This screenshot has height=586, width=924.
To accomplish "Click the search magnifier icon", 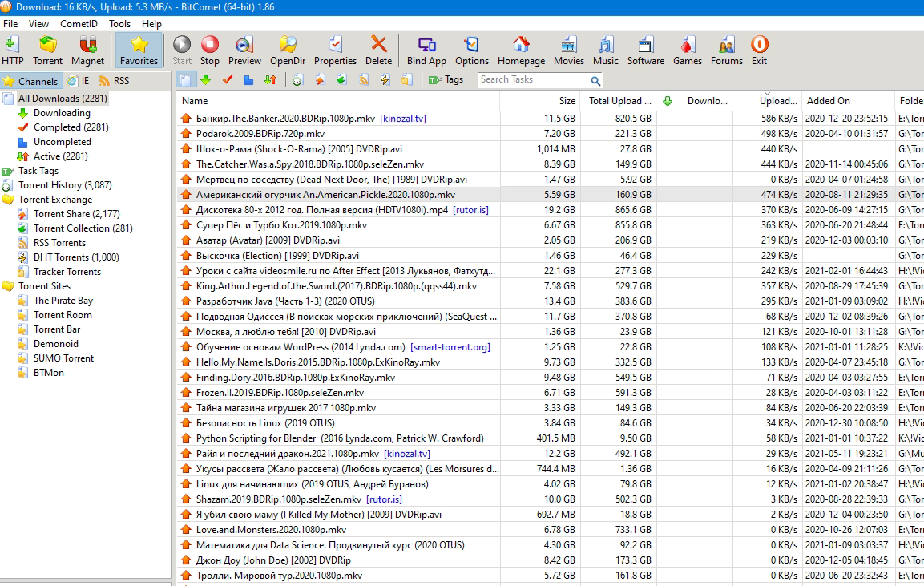I will tap(595, 81).
